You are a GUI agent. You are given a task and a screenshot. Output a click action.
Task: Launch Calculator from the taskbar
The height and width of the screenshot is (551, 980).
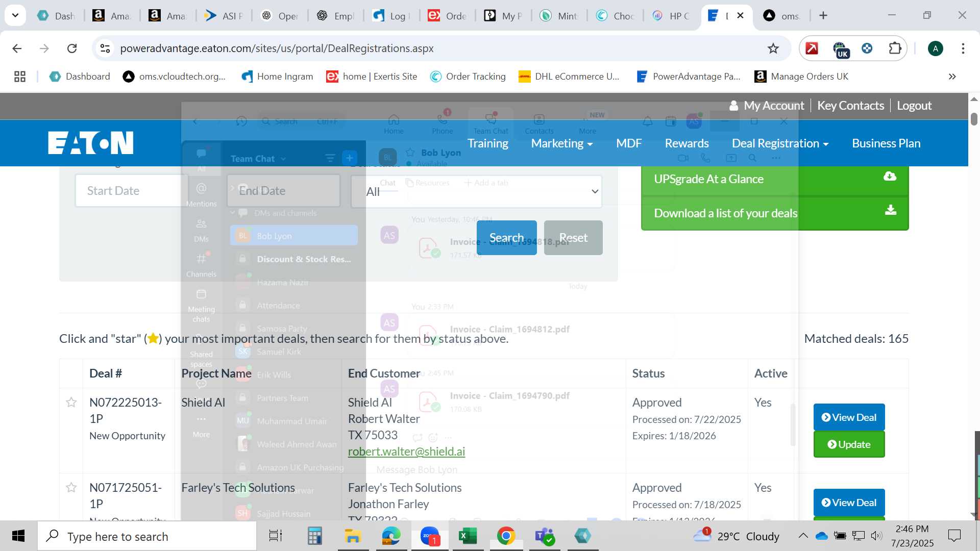[x=314, y=536]
